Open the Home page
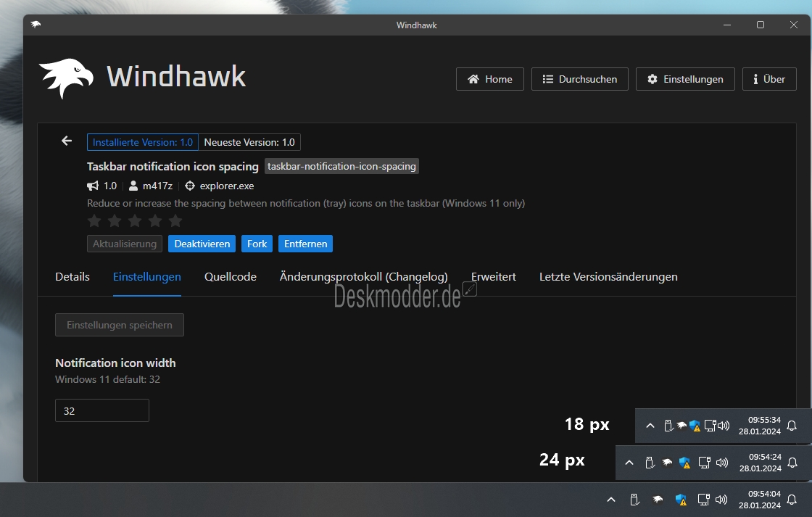This screenshot has height=517, width=812. tap(490, 79)
